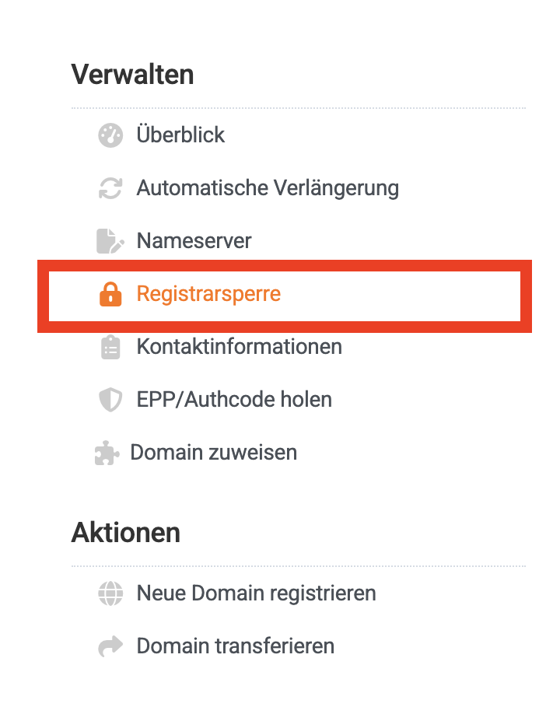Click the Aktionen section heading

click(x=126, y=533)
